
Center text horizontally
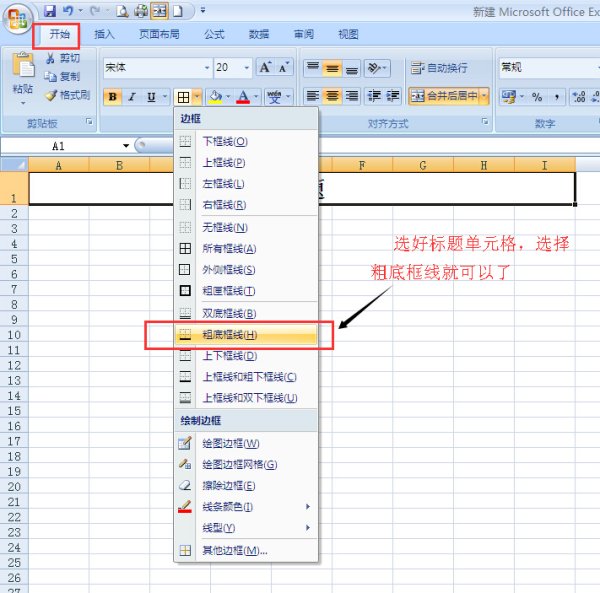point(332,96)
